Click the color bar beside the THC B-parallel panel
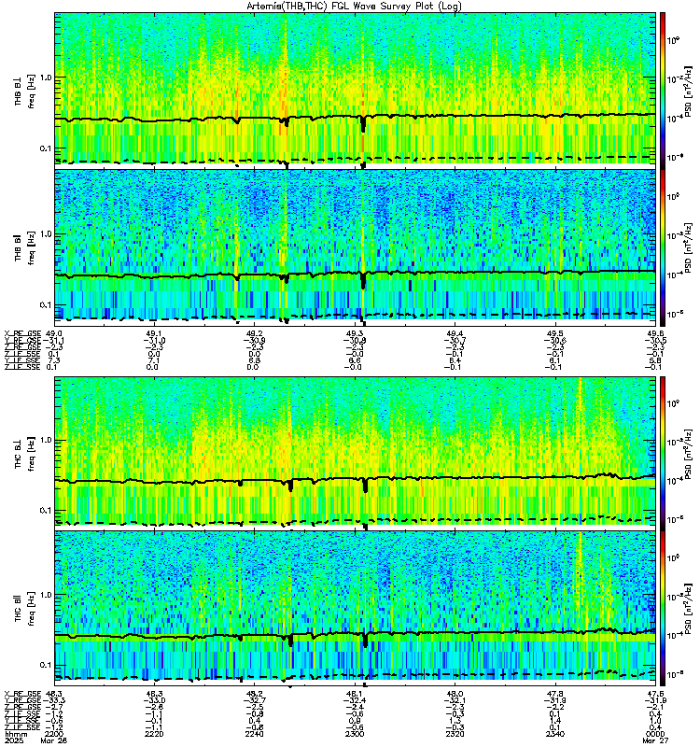 click(x=663, y=609)
